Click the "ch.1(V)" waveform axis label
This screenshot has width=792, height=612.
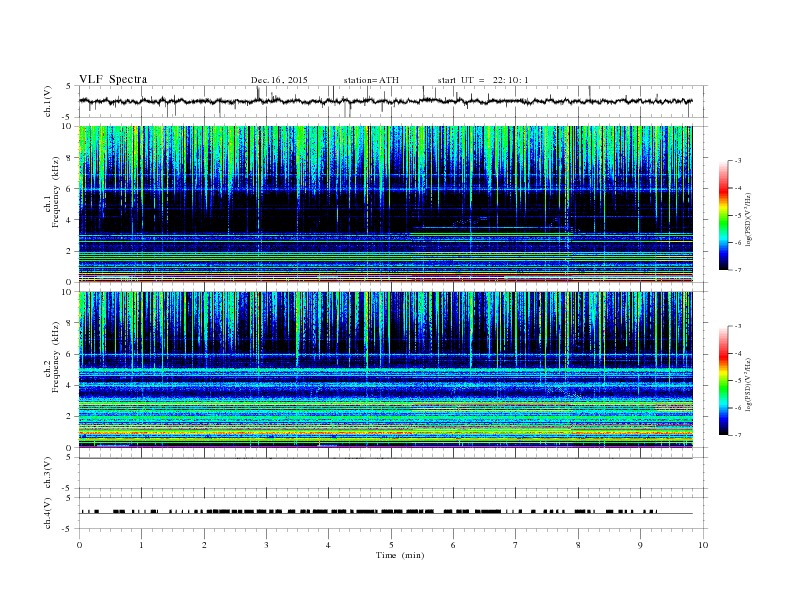(x=48, y=101)
